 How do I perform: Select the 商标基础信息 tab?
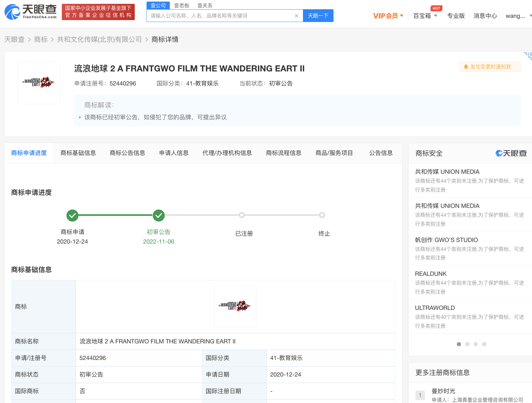click(78, 153)
